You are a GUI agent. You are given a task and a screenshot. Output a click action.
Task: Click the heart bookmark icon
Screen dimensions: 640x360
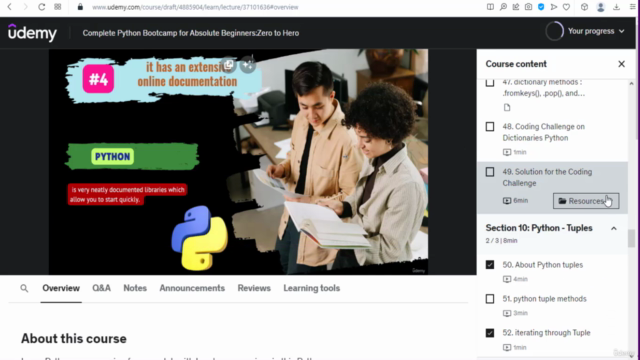pos(566,7)
